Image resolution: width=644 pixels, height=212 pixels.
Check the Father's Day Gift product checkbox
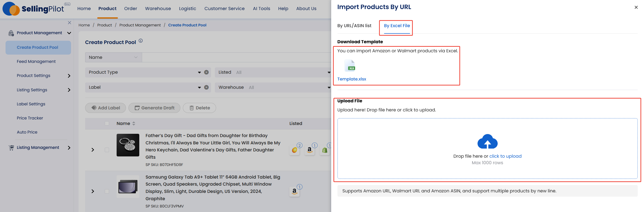point(107,150)
